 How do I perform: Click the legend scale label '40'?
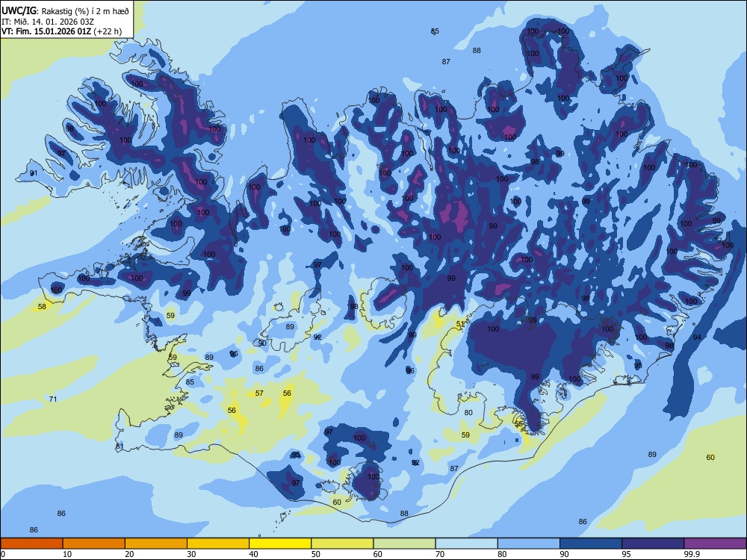pyautogui.click(x=253, y=554)
